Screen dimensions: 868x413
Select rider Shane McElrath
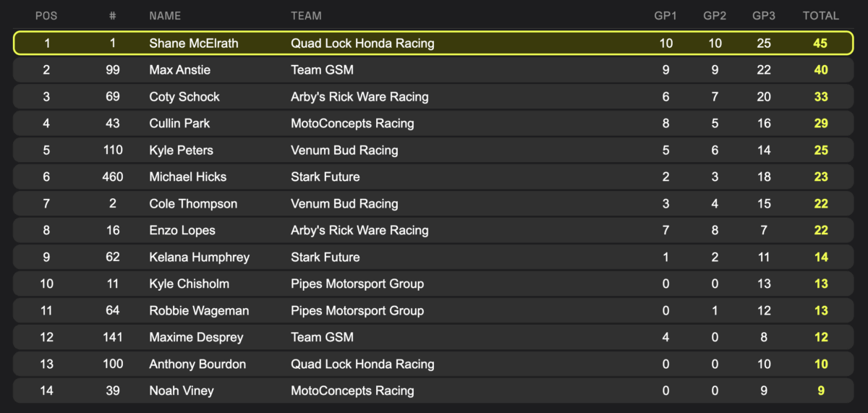tap(193, 43)
